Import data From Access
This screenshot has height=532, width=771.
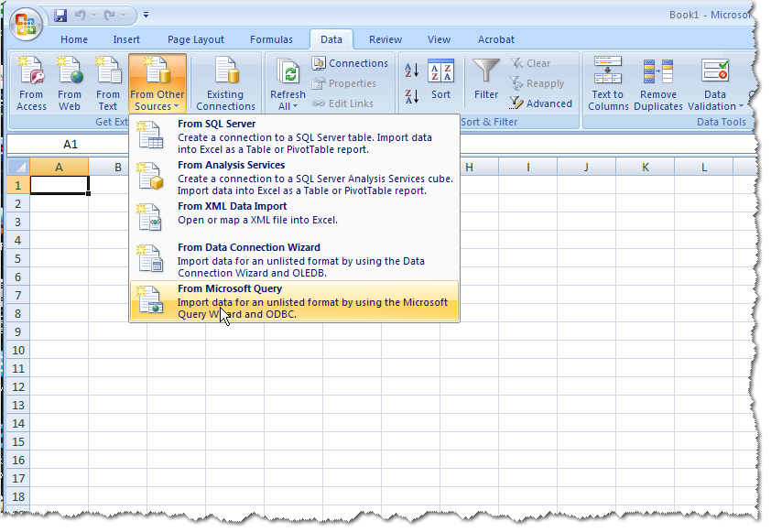point(31,83)
